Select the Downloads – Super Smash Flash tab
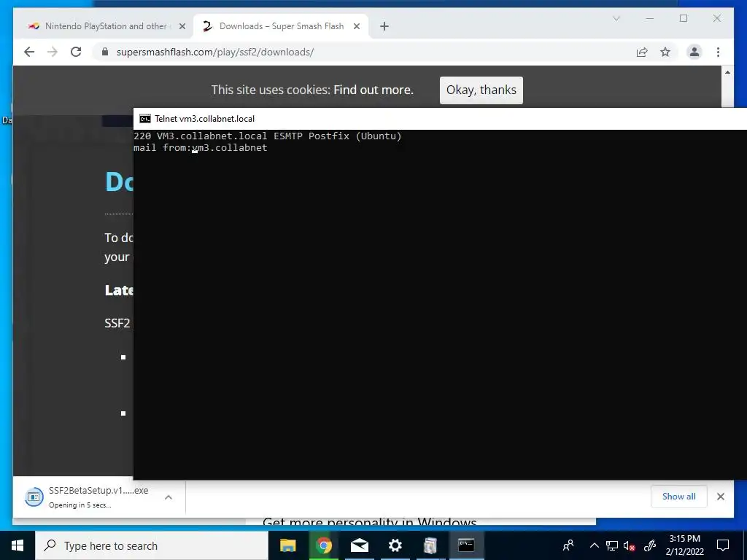Viewport: 747px width, 560px height. tap(281, 26)
